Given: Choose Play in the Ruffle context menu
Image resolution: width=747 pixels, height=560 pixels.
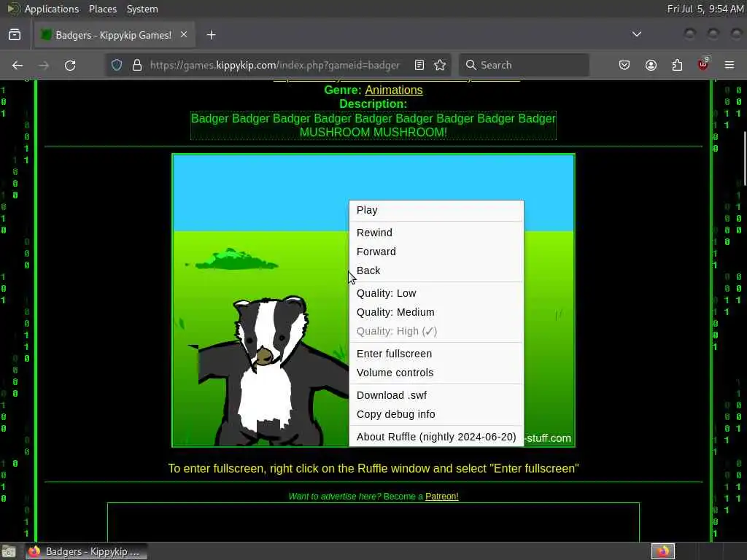Looking at the screenshot, I should click(x=436, y=210).
